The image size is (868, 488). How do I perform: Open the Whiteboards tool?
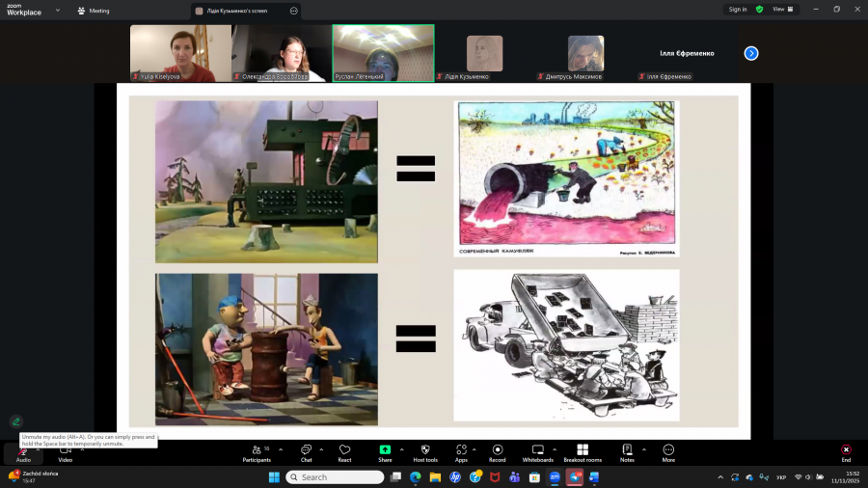538,453
